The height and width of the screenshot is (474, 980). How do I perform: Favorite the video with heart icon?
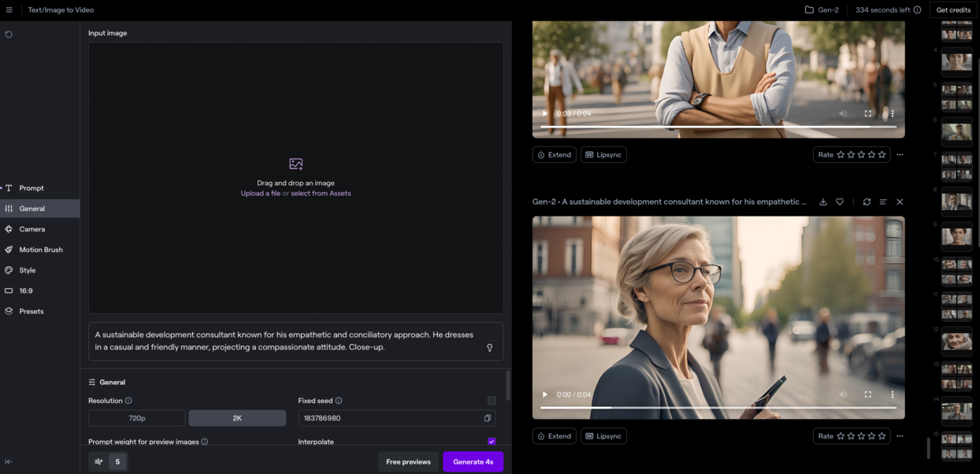point(840,202)
